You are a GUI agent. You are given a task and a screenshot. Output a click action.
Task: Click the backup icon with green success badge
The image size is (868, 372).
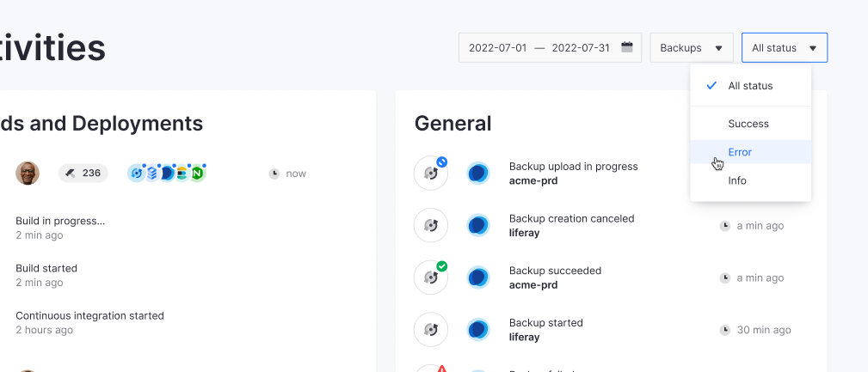431,277
